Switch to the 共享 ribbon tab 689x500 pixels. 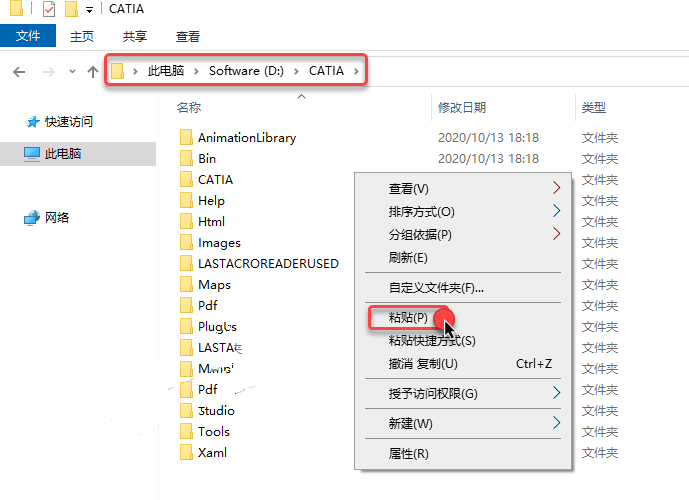pyautogui.click(x=134, y=36)
